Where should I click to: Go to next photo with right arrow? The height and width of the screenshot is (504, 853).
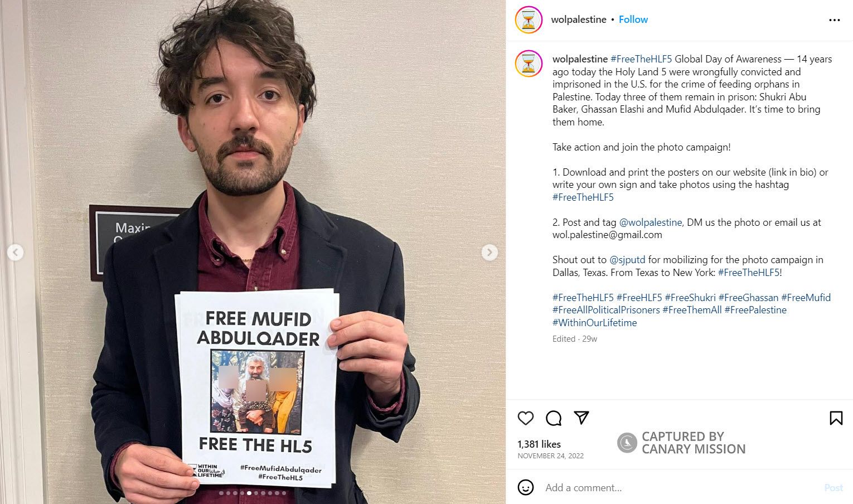point(489,253)
